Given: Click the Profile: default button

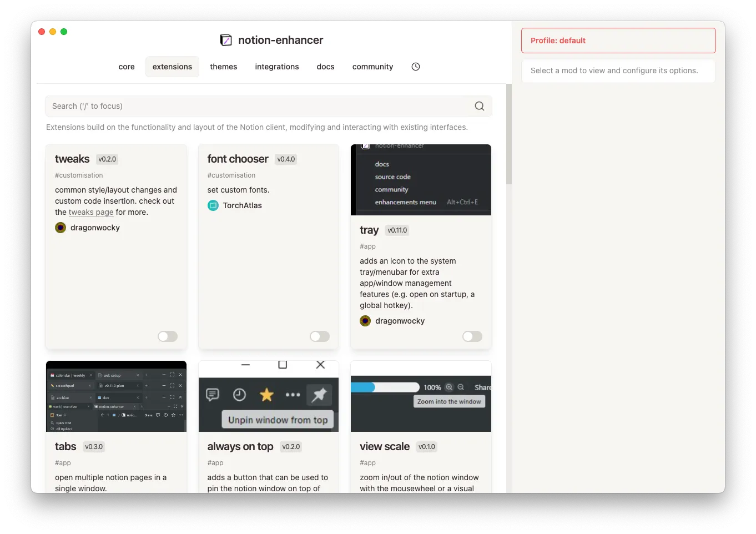Looking at the screenshot, I should coord(618,41).
